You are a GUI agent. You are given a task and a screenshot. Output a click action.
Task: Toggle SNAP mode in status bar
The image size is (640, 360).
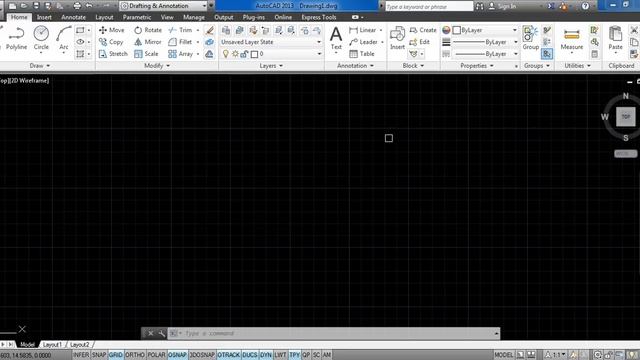[99, 355]
